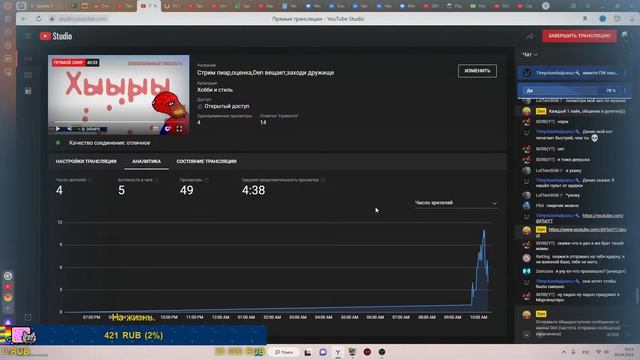
Task: Expand the Число зрителей metric dropdown
Action: click(x=456, y=203)
